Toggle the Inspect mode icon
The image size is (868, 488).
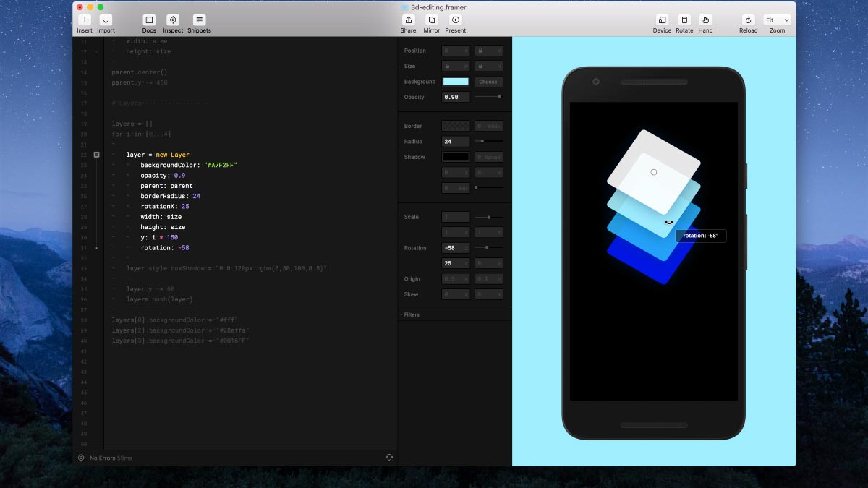click(173, 20)
